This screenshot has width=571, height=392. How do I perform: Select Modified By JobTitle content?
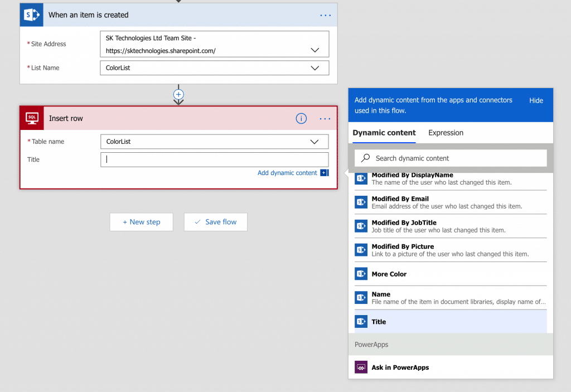451,226
